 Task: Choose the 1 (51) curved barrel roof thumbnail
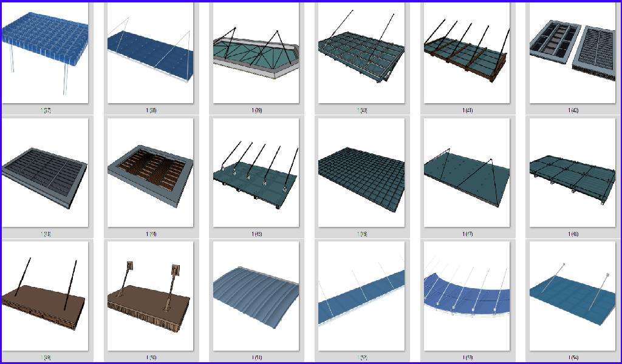[x=255, y=296]
